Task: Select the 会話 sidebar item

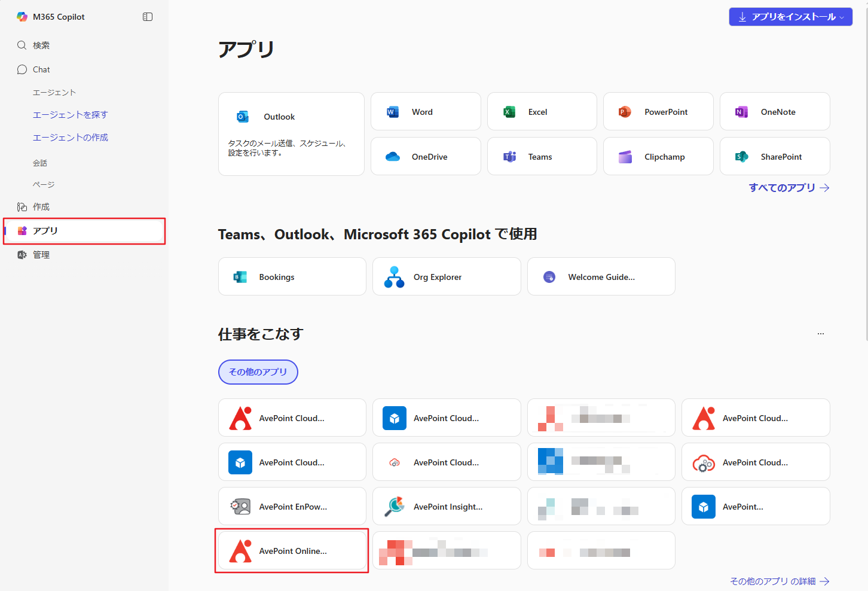Action: pyautogui.click(x=40, y=163)
